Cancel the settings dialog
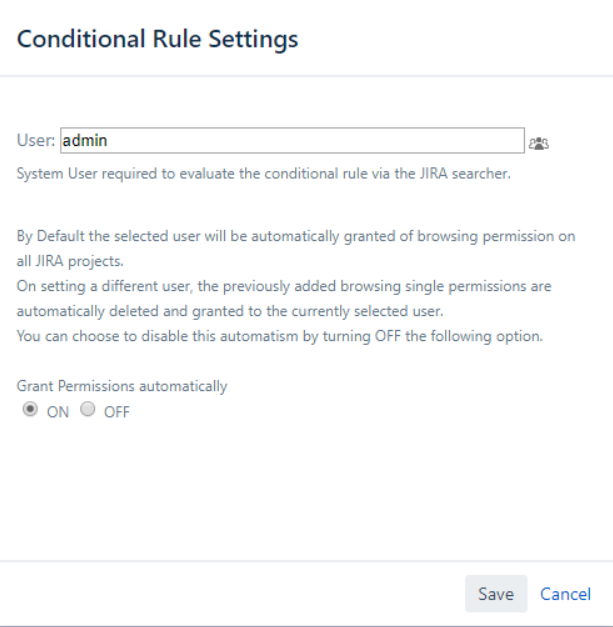Viewport: 613px width, 627px height. pos(565,594)
